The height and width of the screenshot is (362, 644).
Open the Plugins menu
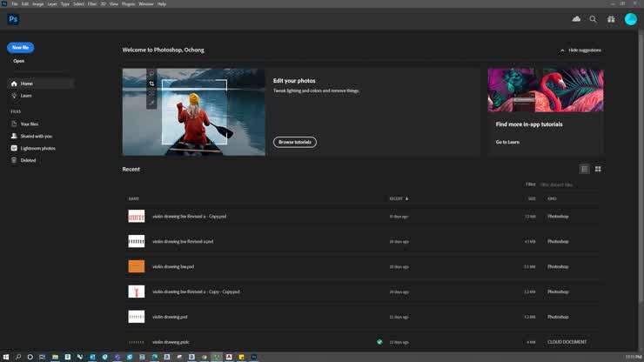point(128,3)
